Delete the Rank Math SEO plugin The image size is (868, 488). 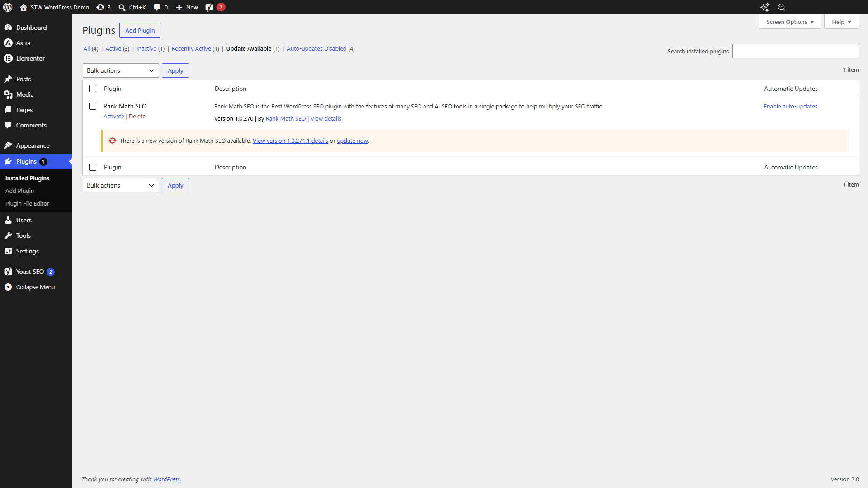[x=137, y=116]
